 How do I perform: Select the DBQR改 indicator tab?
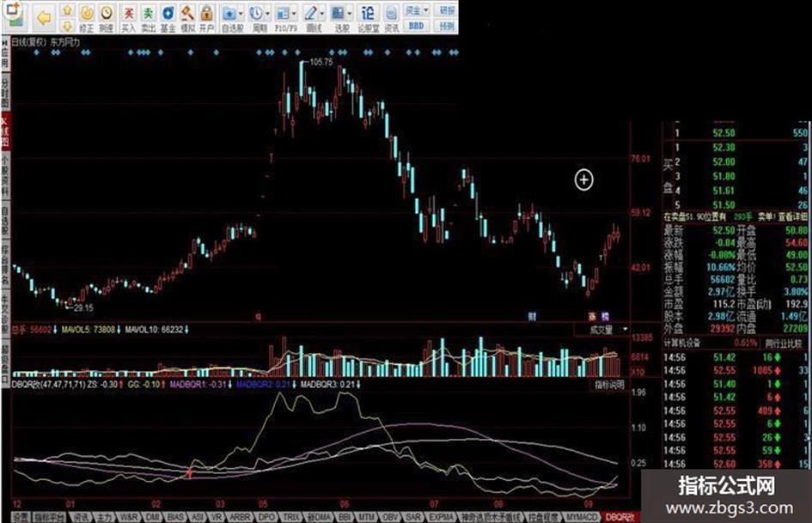coord(620,517)
